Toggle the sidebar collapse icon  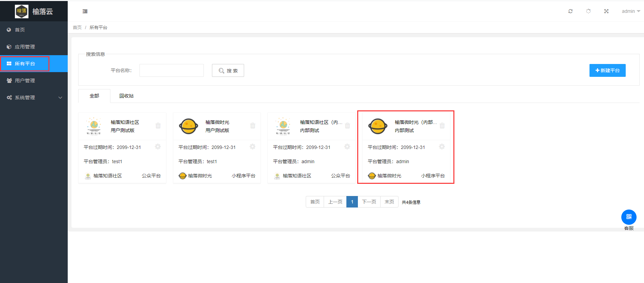[x=85, y=12]
